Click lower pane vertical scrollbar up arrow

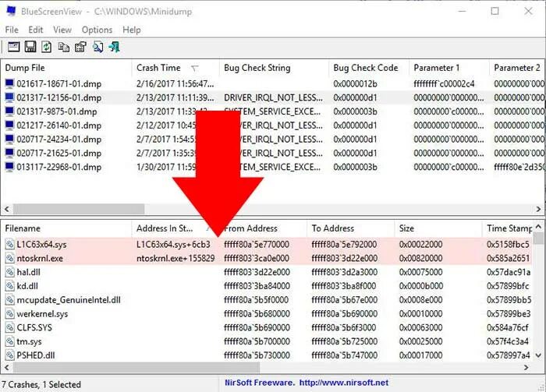[x=538, y=227]
